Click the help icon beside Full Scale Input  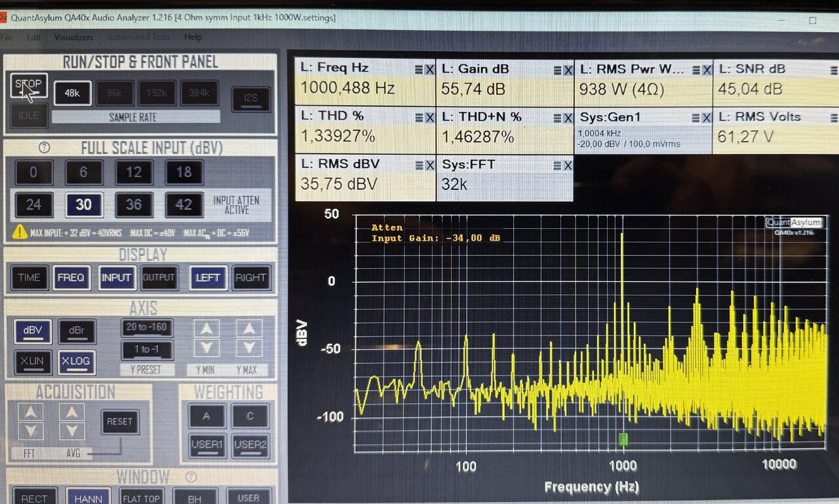[45, 147]
